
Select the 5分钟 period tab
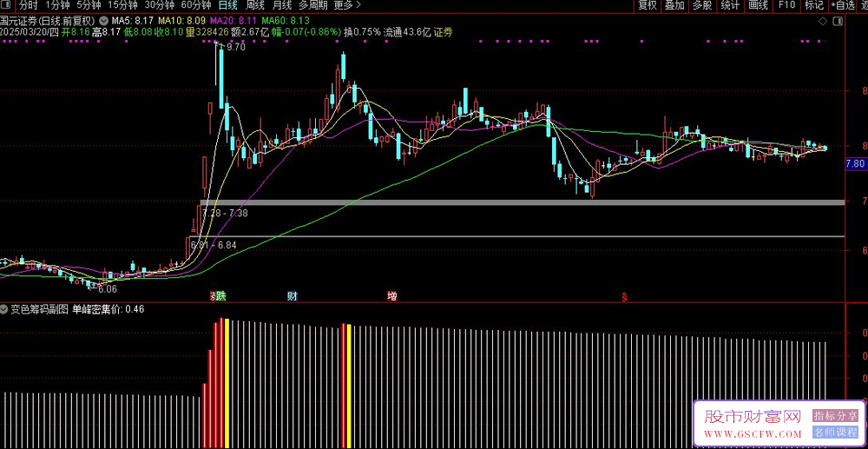coord(88,5)
